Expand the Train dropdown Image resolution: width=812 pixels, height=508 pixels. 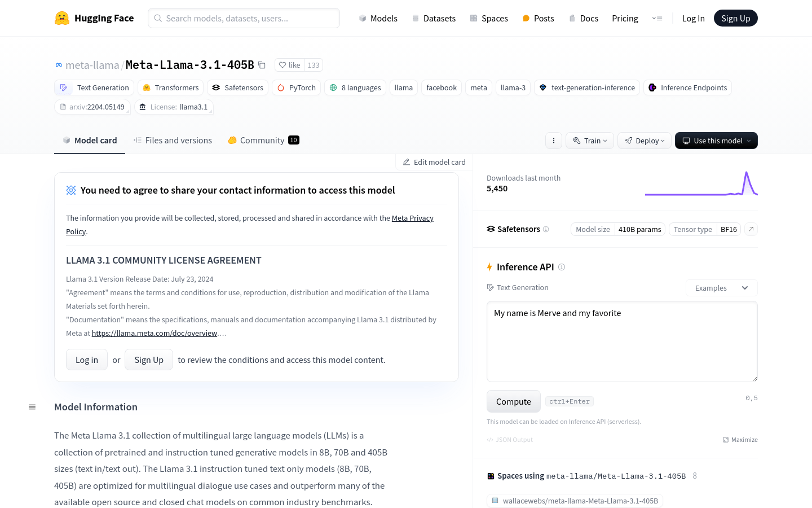[590, 141]
